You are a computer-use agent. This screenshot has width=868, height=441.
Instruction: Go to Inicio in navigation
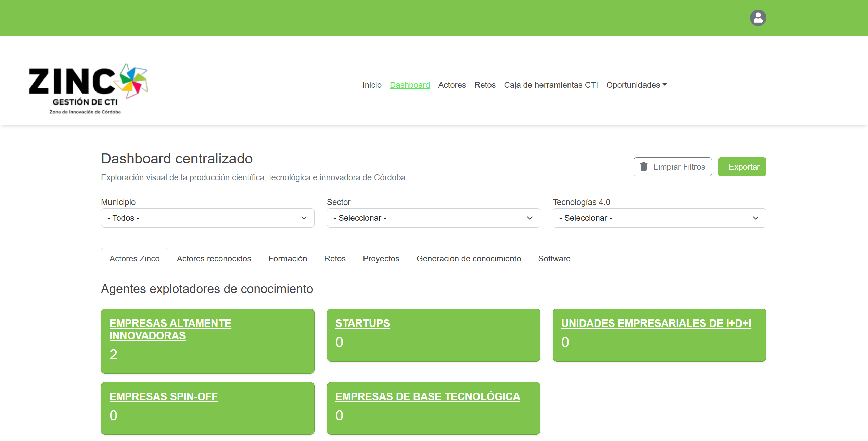372,85
